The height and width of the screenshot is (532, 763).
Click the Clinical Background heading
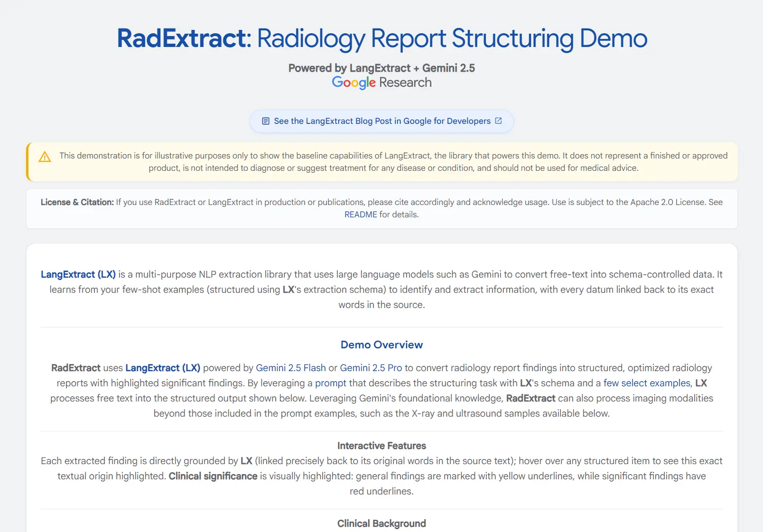(x=381, y=523)
